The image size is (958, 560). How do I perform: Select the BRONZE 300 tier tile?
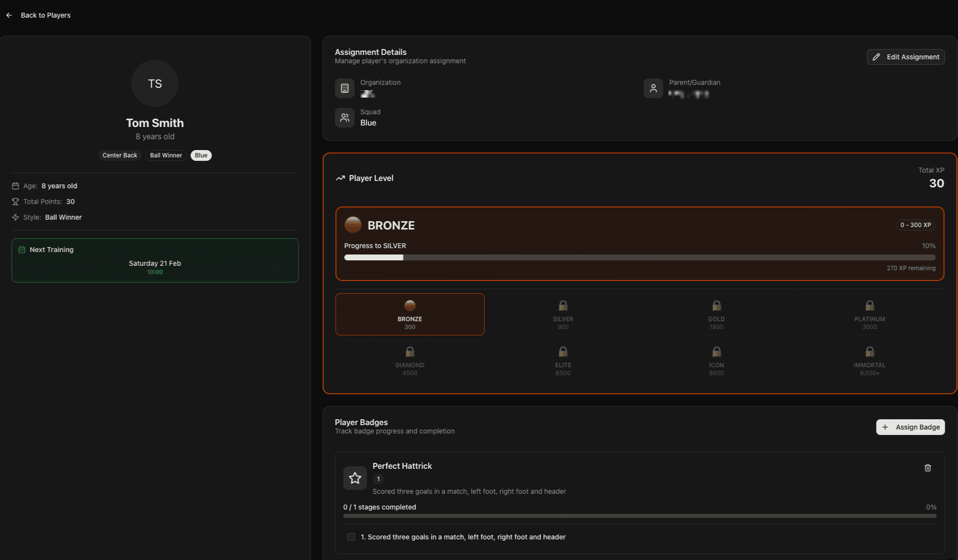(x=410, y=314)
